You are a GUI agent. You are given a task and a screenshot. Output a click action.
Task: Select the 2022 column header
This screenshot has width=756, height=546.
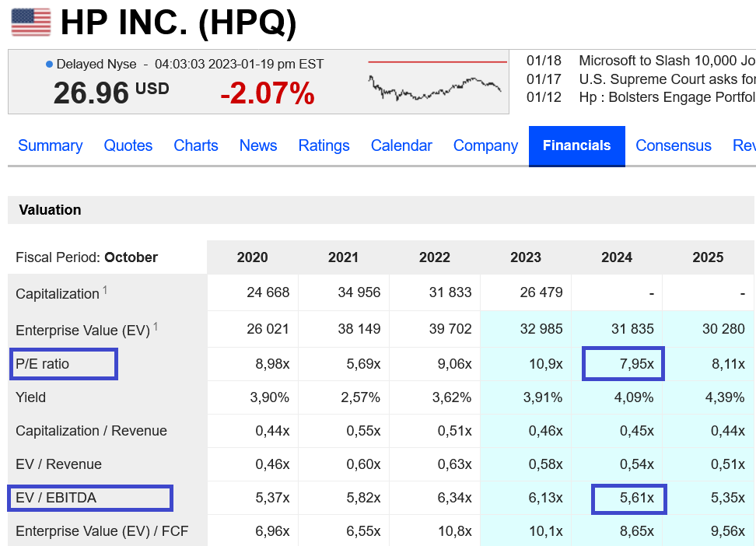coord(435,257)
